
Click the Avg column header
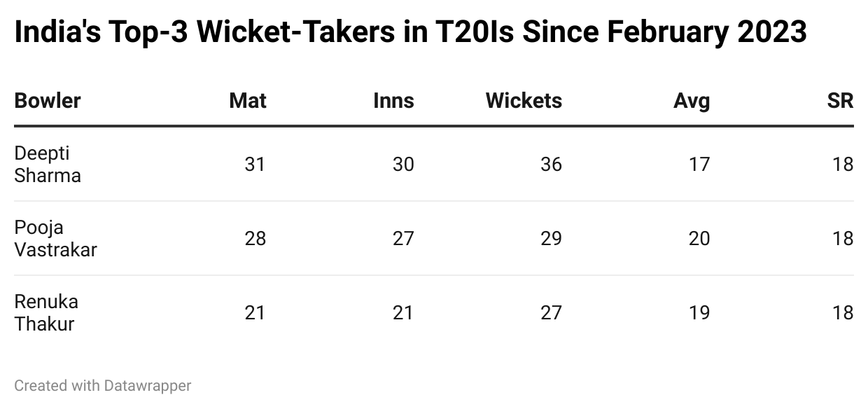coord(692,101)
